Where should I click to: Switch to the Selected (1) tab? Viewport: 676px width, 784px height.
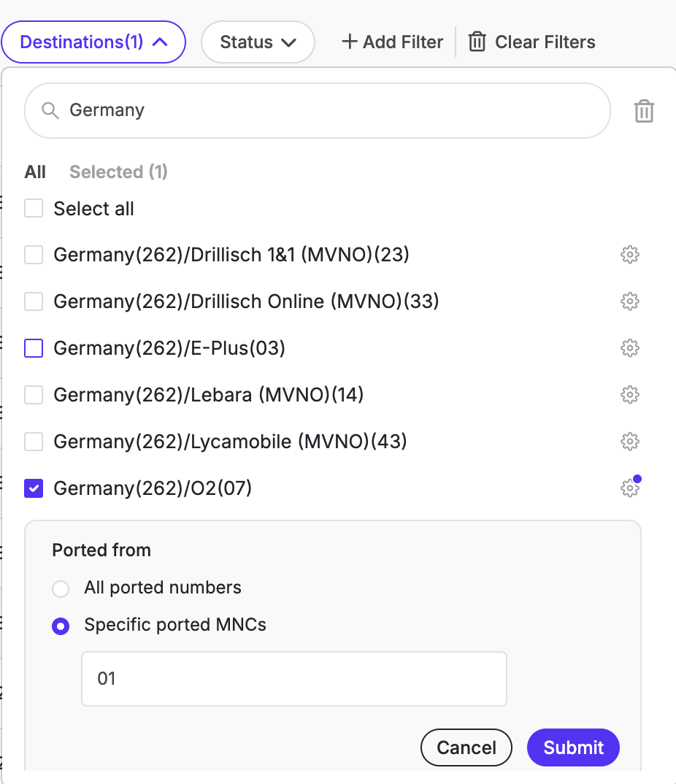click(118, 172)
